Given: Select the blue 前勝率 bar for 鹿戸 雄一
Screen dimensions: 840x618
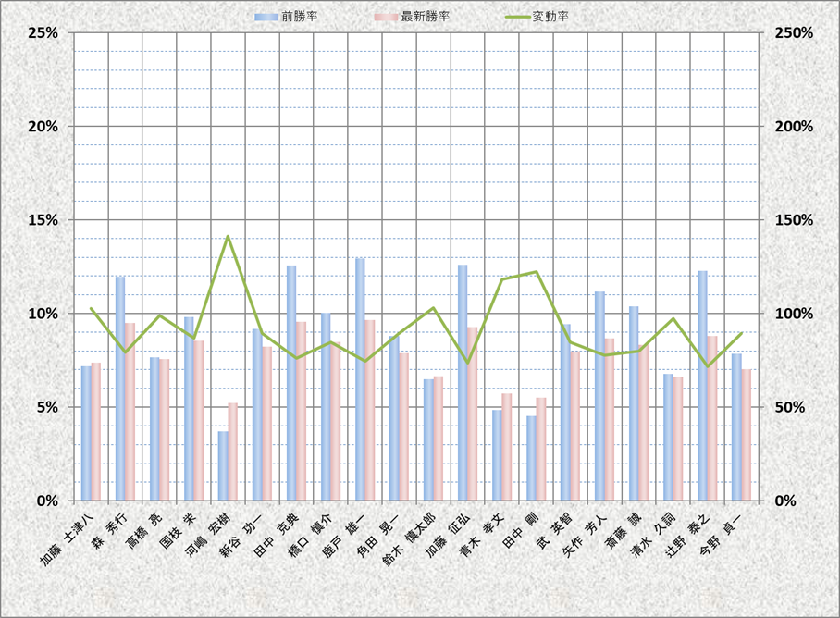Looking at the screenshot, I should coord(360,379).
